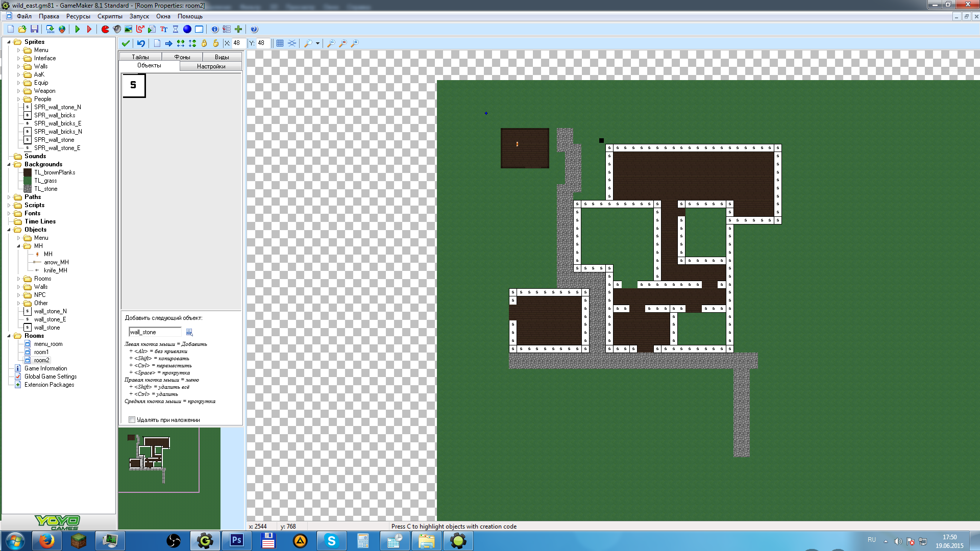Switch to the Фоны tab

(x=182, y=57)
